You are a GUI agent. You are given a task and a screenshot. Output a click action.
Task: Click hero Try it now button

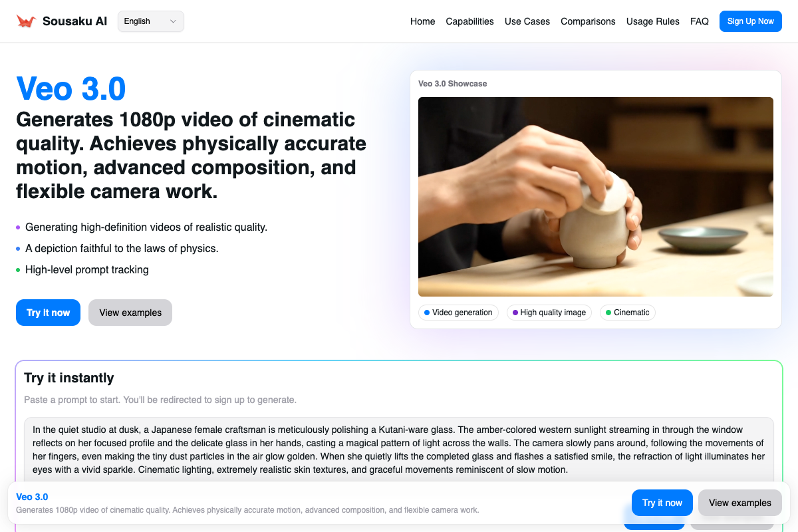tap(48, 313)
